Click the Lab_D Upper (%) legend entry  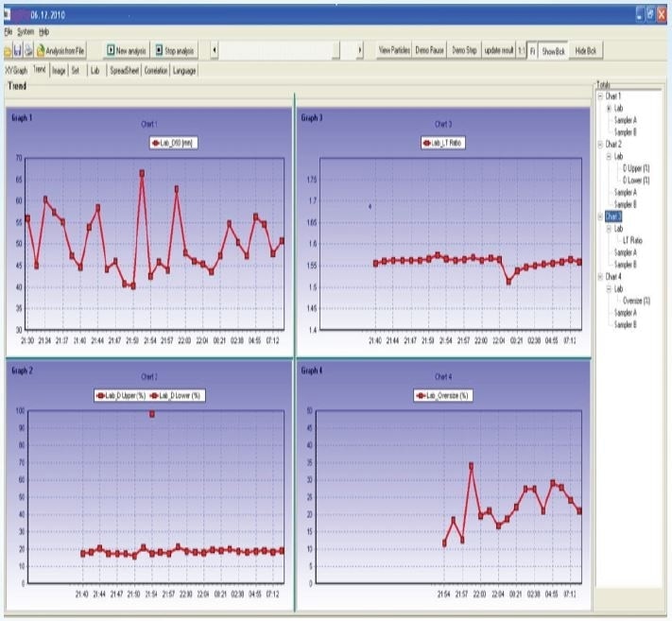pyautogui.click(x=122, y=395)
